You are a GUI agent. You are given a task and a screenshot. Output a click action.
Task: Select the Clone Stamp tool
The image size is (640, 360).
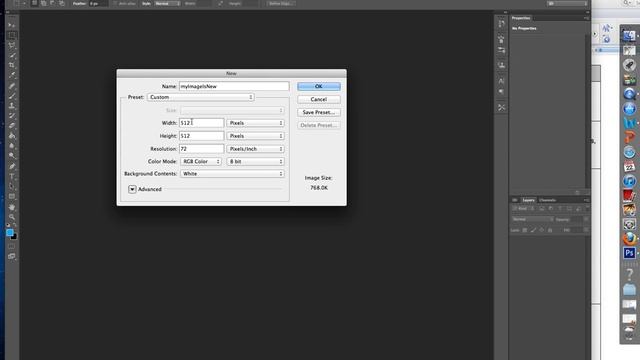[11, 106]
